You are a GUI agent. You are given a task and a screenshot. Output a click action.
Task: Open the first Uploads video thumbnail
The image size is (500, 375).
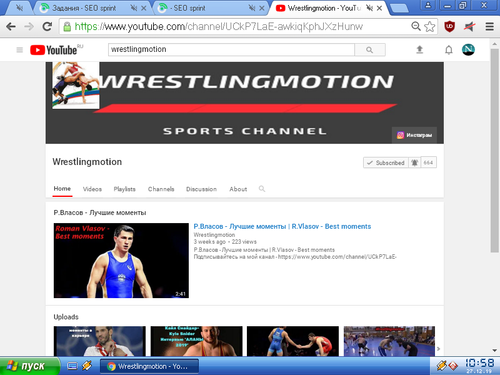point(100,341)
